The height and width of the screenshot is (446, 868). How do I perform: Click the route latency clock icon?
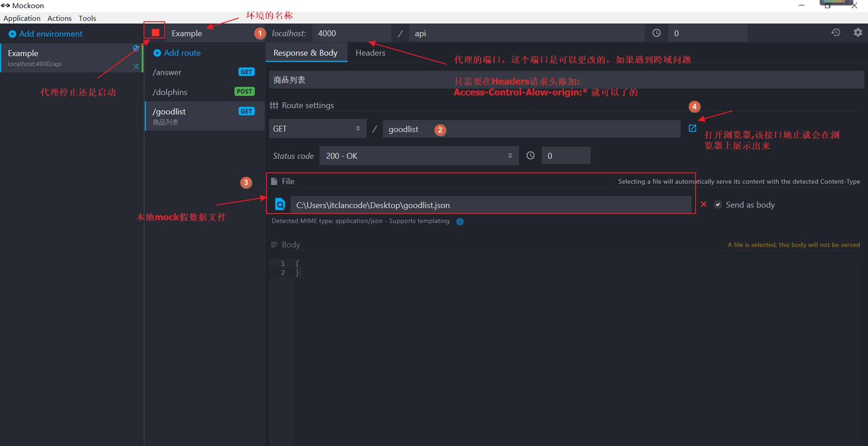[x=530, y=156]
